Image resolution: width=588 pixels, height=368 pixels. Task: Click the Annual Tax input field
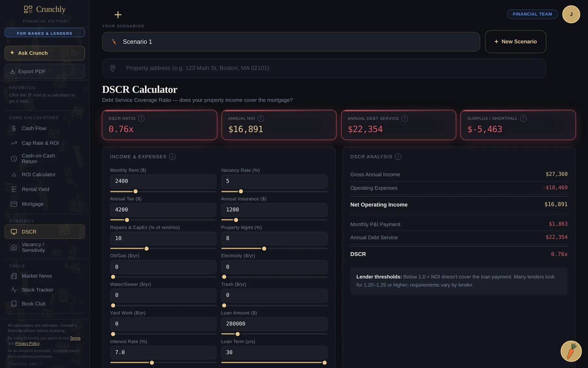(x=163, y=210)
